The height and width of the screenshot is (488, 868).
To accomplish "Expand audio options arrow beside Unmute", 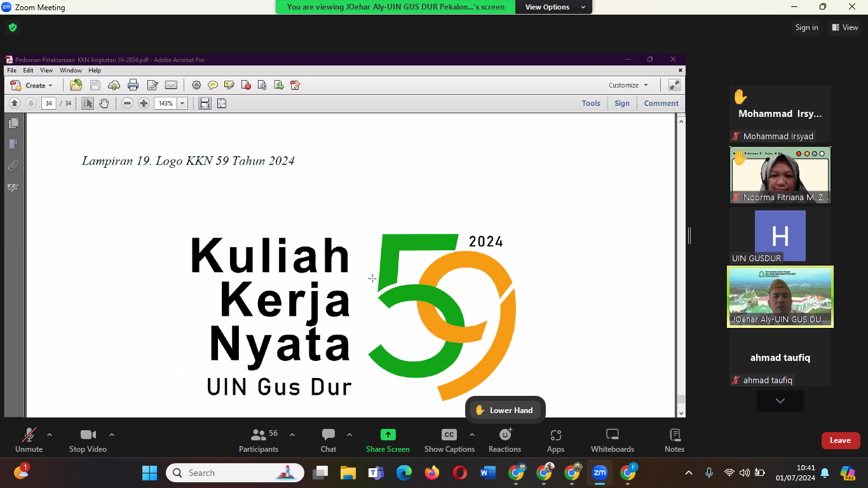I will [x=50, y=435].
